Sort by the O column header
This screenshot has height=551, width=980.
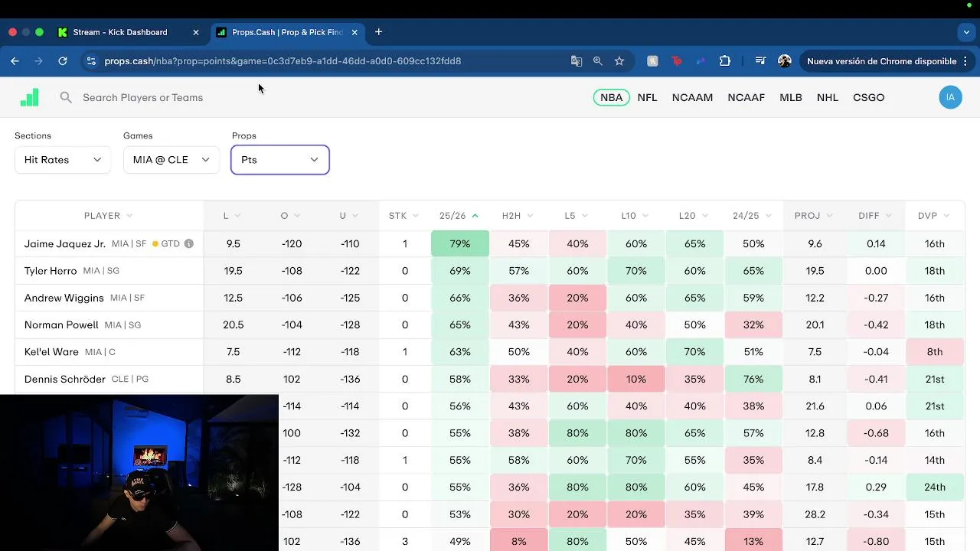[x=291, y=216]
